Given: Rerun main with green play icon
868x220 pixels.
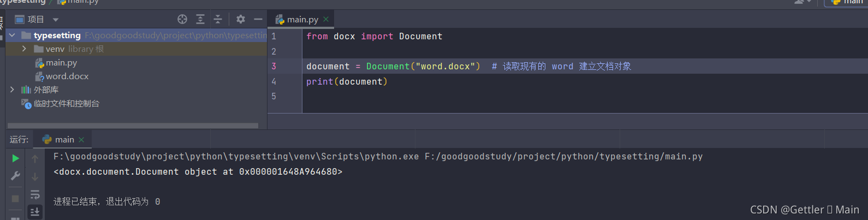Looking at the screenshot, I should coord(16,158).
